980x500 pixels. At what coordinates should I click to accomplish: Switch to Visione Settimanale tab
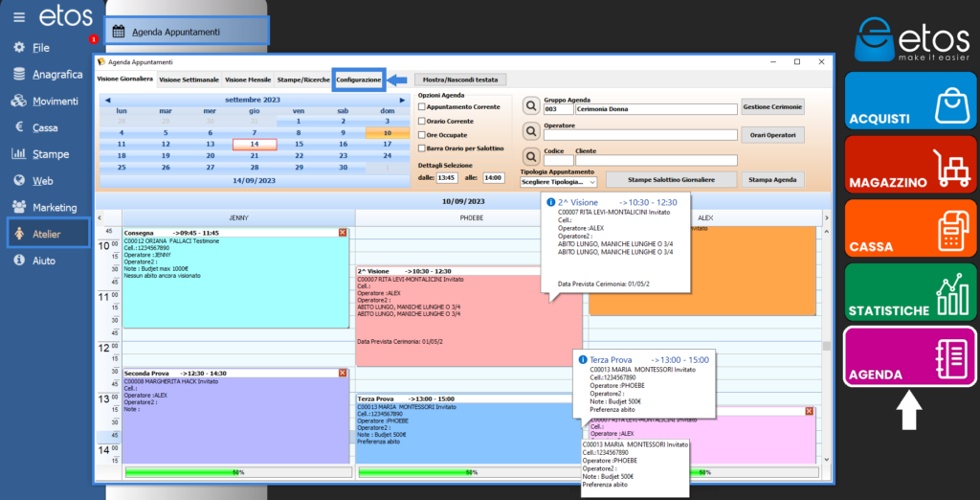pos(189,80)
